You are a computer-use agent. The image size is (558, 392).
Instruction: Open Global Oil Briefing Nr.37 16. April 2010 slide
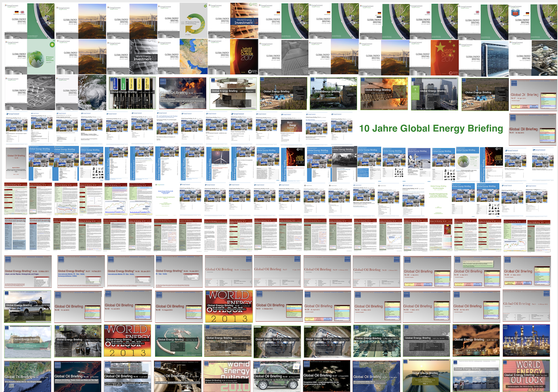pyautogui.click(x=533, y=96)
